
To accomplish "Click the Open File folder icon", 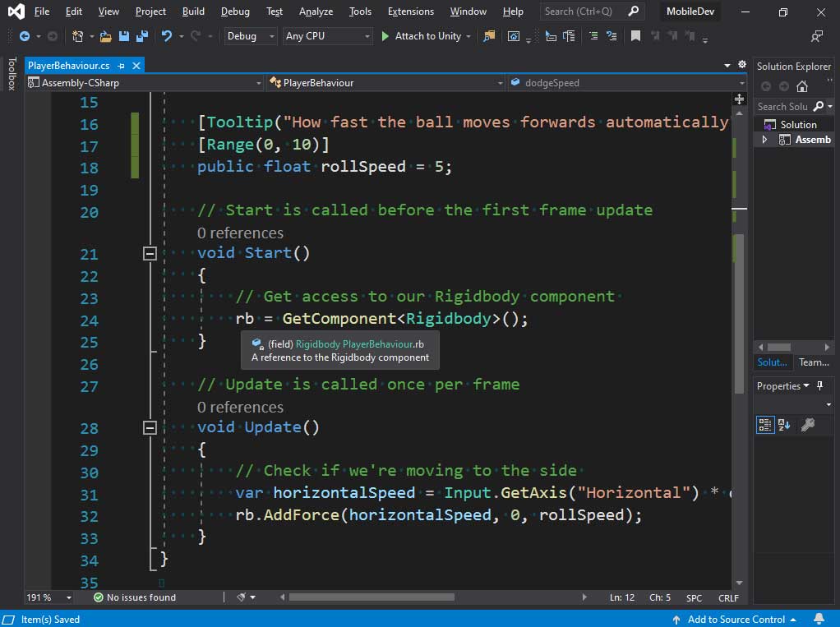I will point(105,36).
